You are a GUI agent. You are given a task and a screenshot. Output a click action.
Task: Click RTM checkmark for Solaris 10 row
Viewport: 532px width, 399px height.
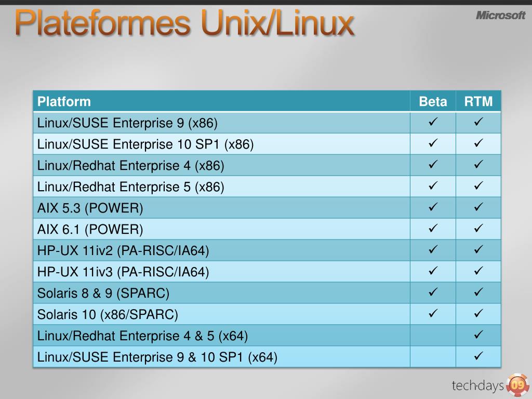point(478,313)
